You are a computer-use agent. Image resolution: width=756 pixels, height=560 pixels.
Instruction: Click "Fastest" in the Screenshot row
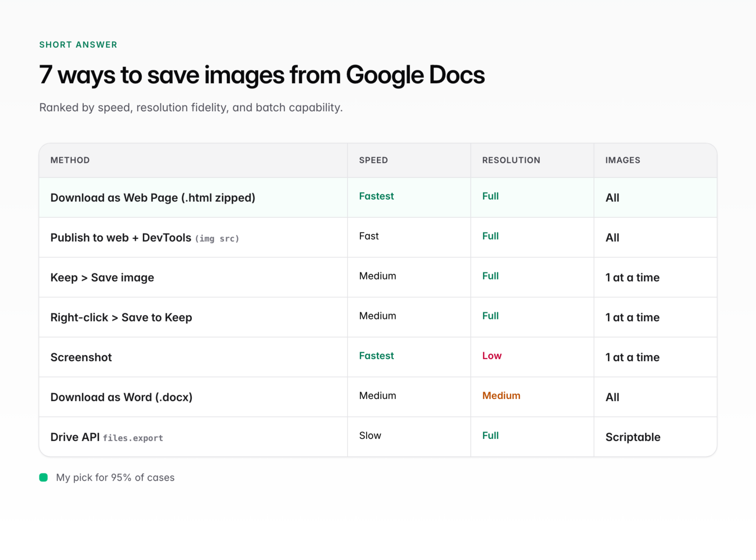click(x=377, y=356)
